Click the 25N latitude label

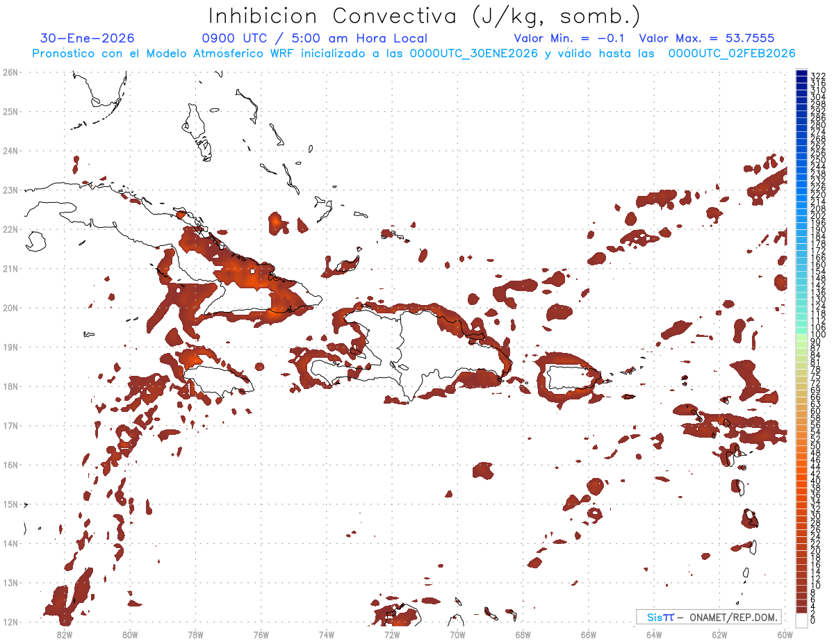click(10, 111)
